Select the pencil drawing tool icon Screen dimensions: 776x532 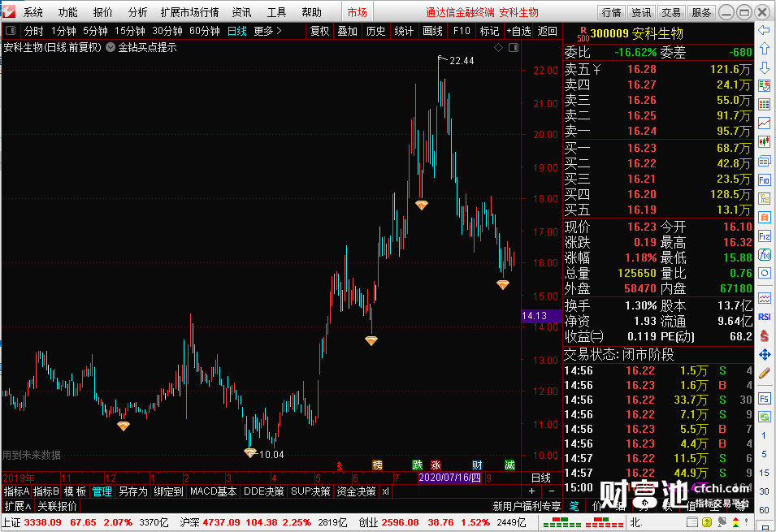[x=764, y=373]
